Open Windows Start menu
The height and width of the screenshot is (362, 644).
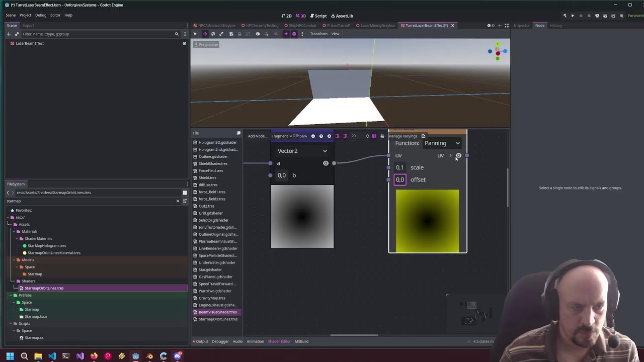click(10, 356)
